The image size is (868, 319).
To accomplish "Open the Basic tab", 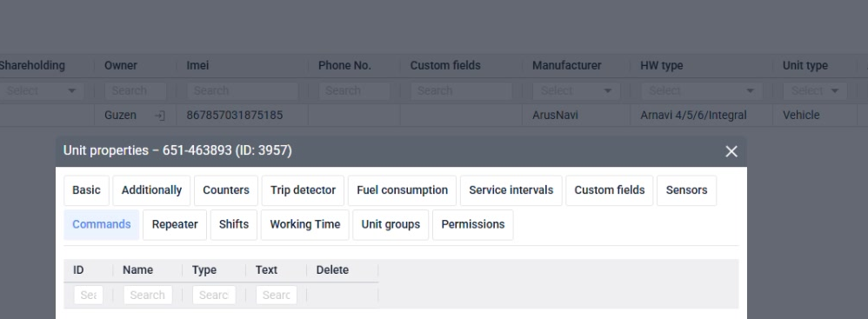I will pos(86,190).
